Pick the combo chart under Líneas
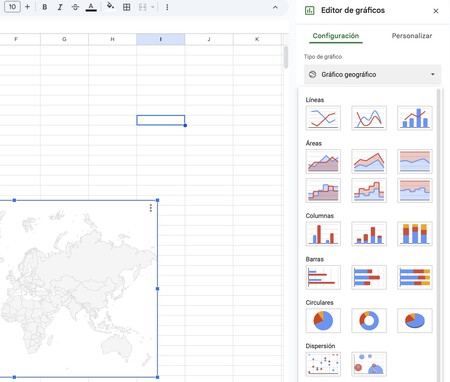This screenshot has height=382, width=450. (x=415, y=118)
